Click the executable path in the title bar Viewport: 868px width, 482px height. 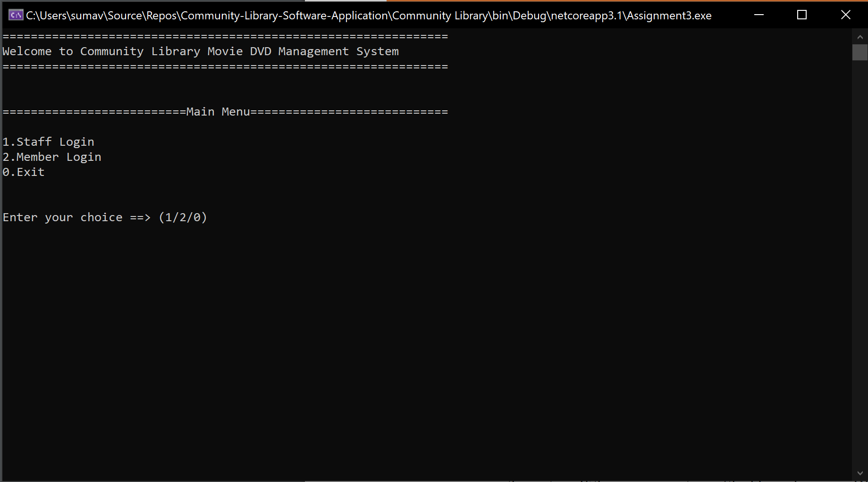[368, 15]
